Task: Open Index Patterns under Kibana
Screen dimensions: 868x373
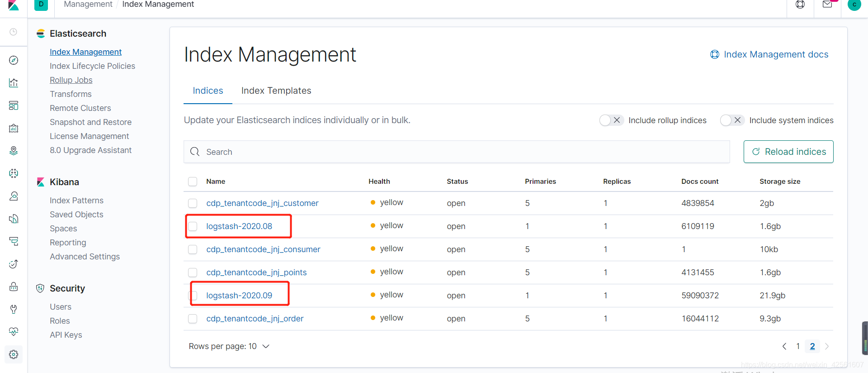Action: pyautogui.click(x=77, y=201)
